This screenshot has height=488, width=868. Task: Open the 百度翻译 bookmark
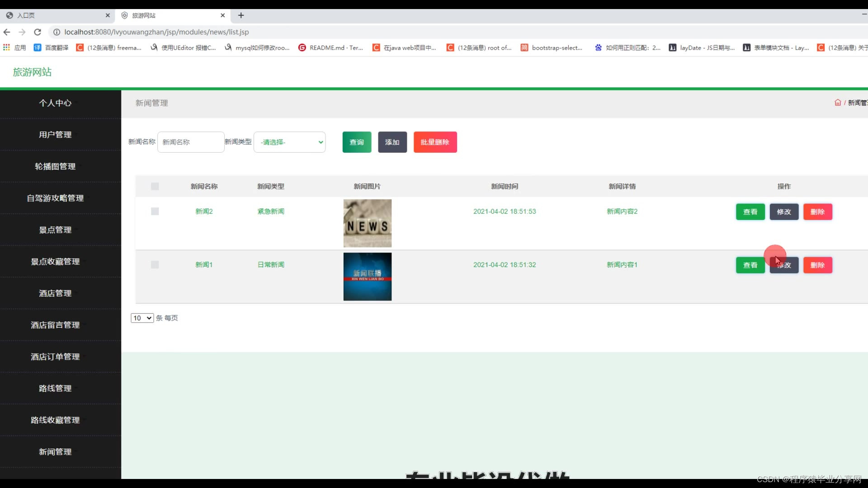(x=51, y=47)
